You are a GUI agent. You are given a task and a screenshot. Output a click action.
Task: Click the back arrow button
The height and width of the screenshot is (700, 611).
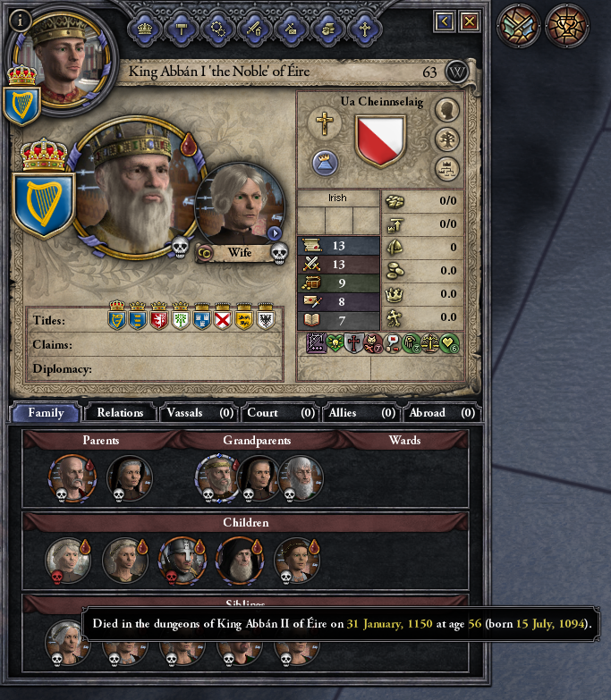445,21
